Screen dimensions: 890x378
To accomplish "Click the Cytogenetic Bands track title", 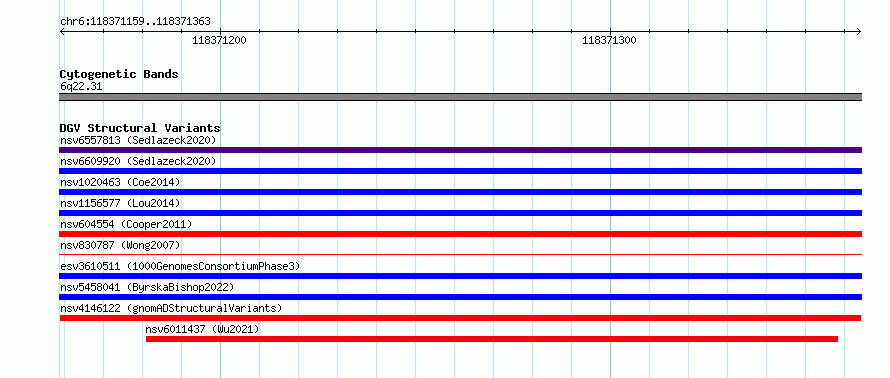I will tap(119, 74).
